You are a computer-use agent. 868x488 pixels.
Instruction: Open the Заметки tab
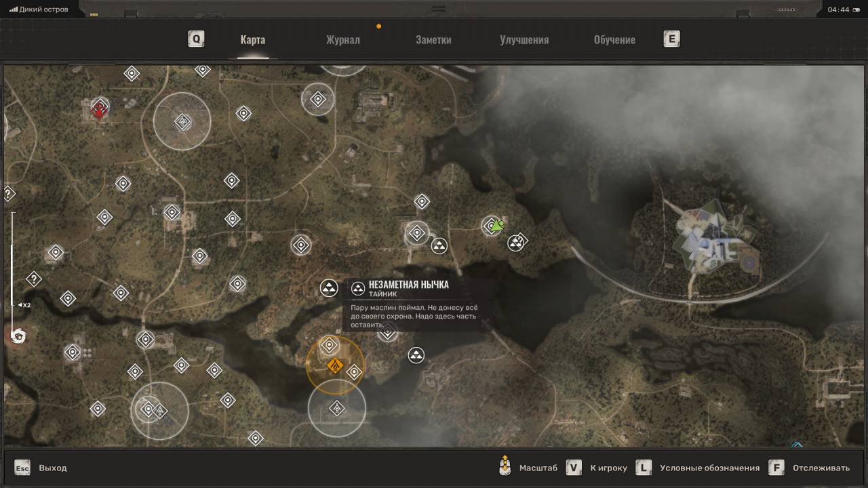[433, 39]
